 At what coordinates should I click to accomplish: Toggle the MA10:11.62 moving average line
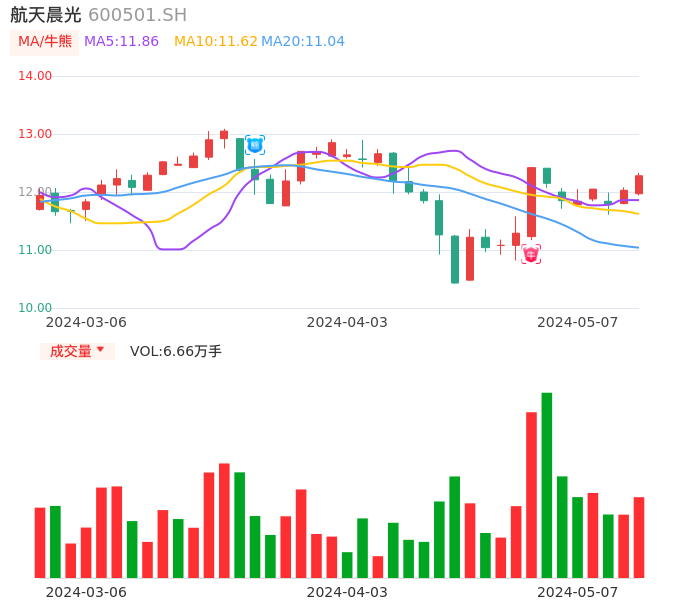click(215, 42)
